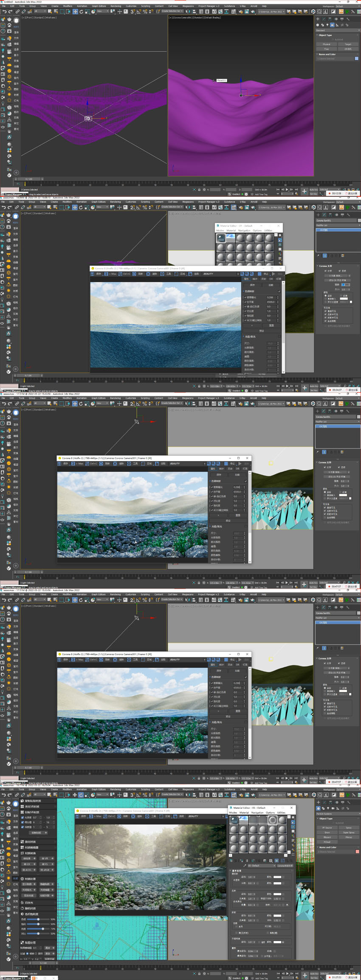Open the Options menu in Material Editor 05
Viewport: 361px width, 980px height.
[x=270, y=812]
